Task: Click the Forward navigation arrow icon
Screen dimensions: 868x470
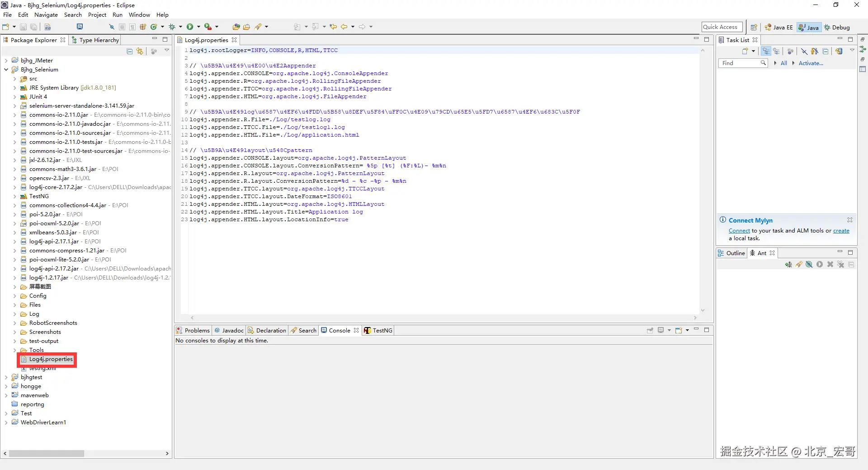Action: point(362,27)
